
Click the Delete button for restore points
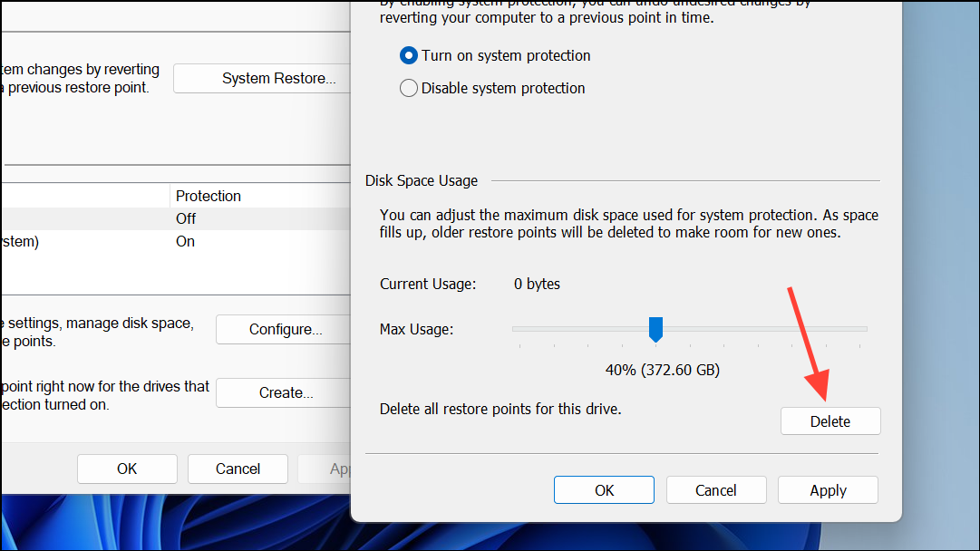830,420
